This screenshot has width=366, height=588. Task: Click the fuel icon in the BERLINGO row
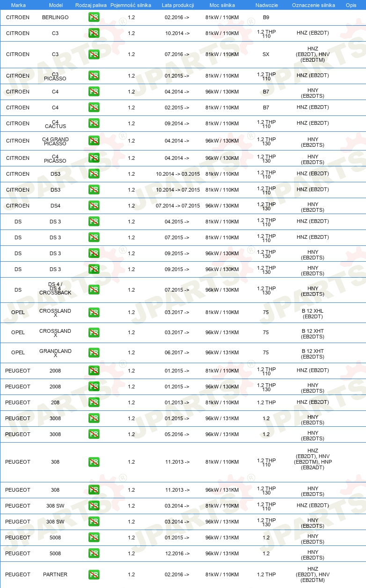click(x=94, y=18)
